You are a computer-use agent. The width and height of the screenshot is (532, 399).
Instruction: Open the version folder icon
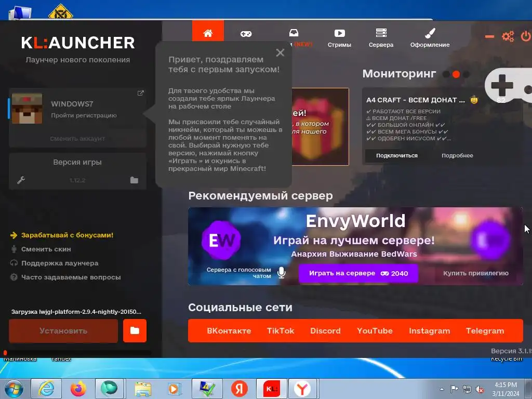pos(135,180)
